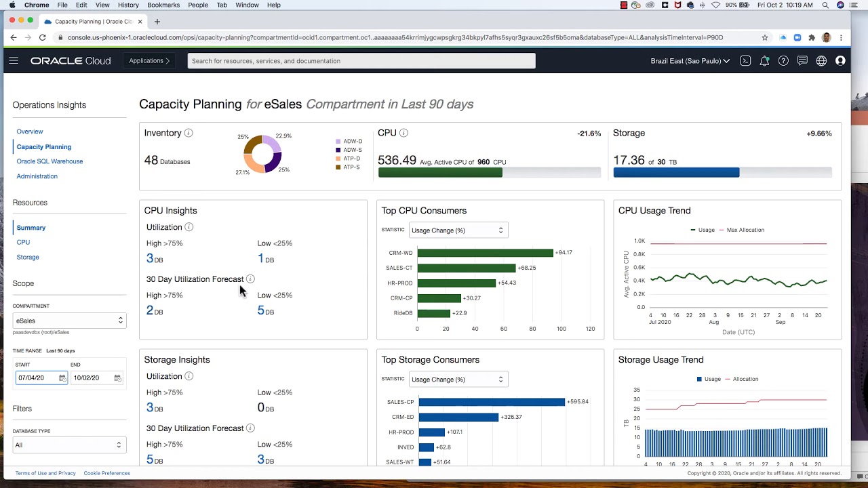The image size is (868, 488).
Task: Click the CRM-WD bar in Top CPU Consumers
Action: click(486, 253)
